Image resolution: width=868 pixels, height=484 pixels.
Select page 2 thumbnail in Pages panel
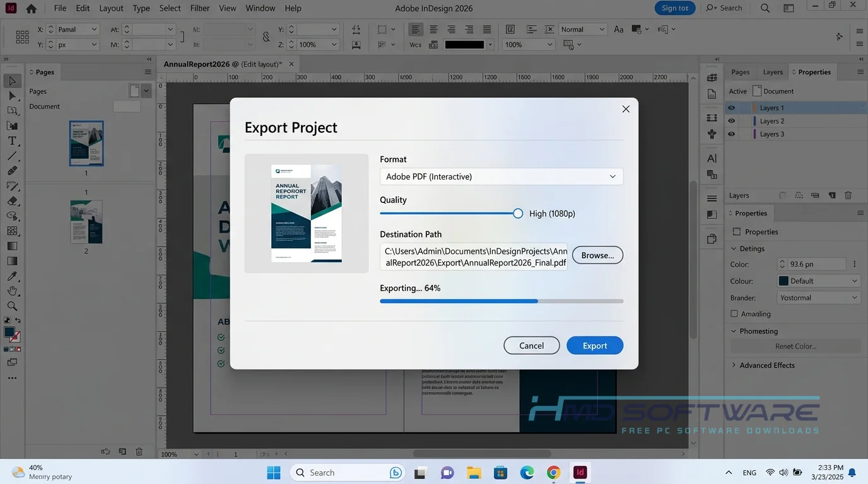click(86, 222)
